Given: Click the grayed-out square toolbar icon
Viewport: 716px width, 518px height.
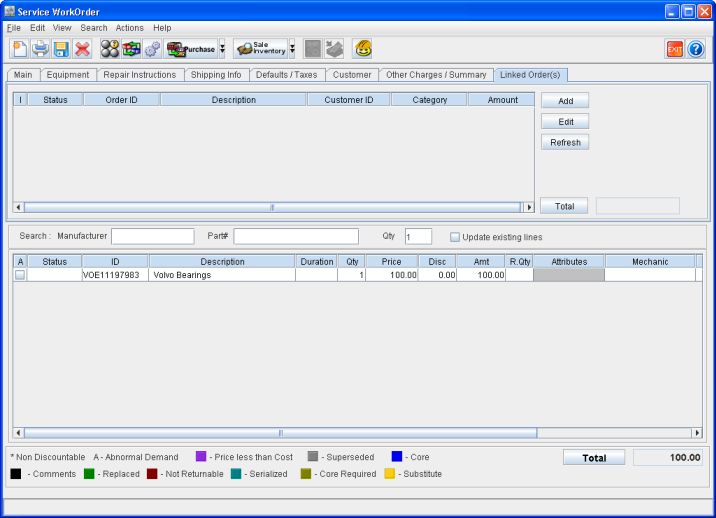Looking at the screenshot, I should (313, 49).
